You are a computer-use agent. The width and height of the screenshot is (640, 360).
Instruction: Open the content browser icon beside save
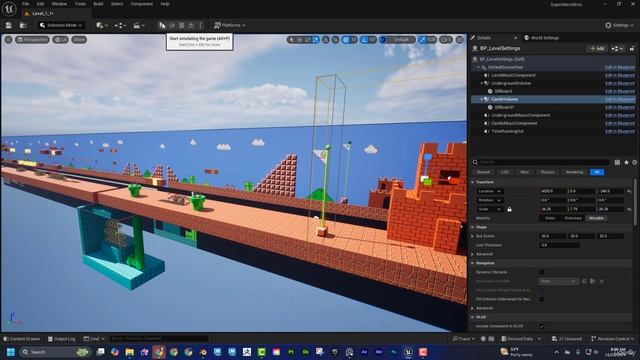tap(23, 25)
